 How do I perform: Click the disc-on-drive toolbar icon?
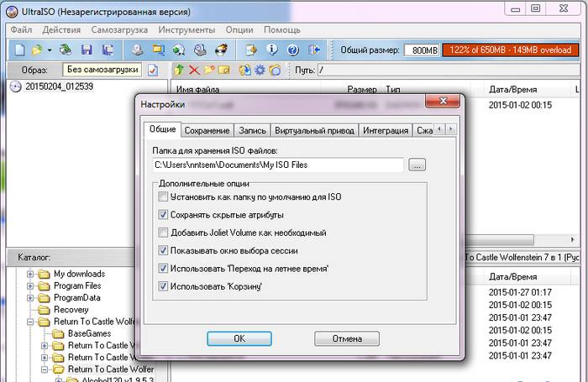coord(200,50)
